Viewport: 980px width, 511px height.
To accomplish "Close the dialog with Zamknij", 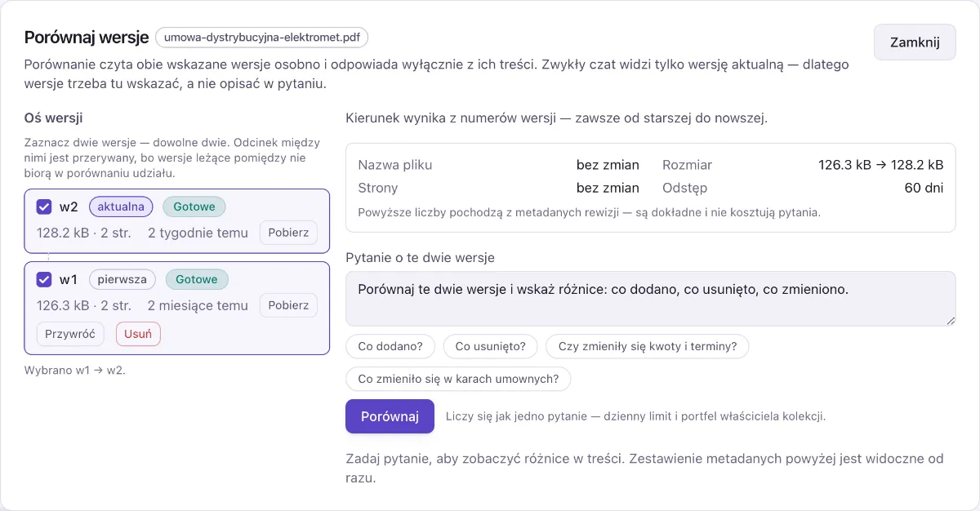I will 915,42.
